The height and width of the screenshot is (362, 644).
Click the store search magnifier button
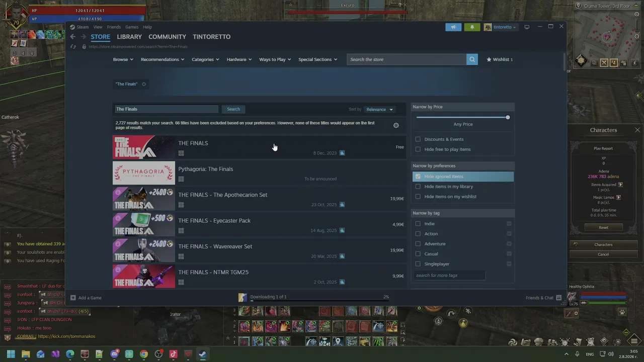pyautogui.click(x=472, y=59)
